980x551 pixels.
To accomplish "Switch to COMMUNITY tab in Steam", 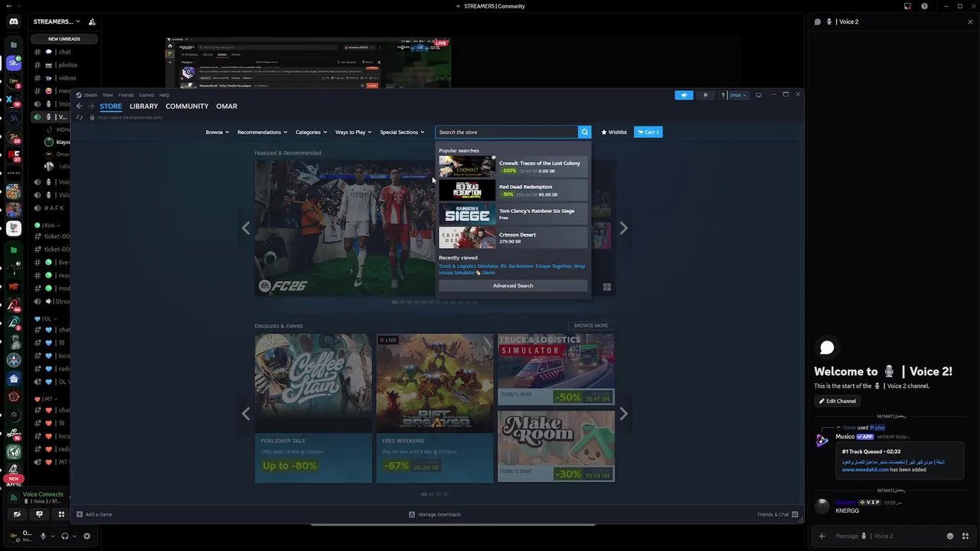I will [187, 106].
